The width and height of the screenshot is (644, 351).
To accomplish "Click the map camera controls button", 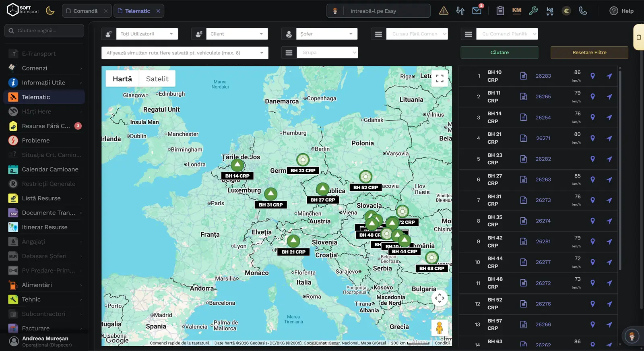I will point(440,298).
